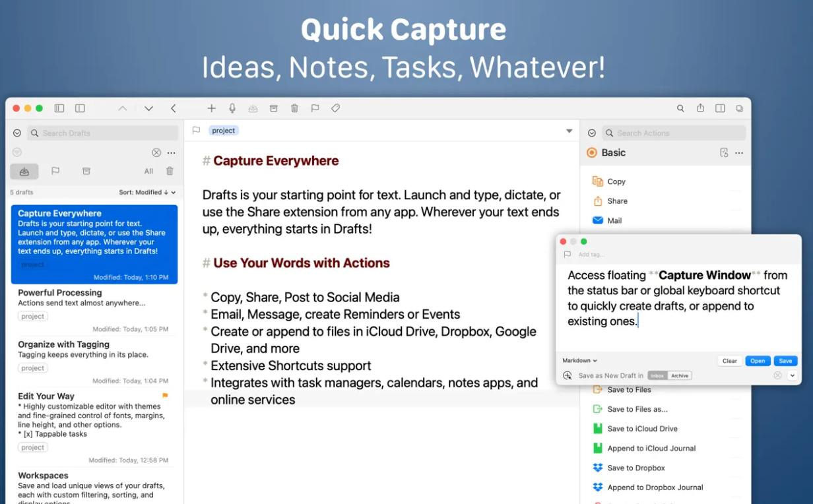Image resolution: width=813 pixels, height=504 pixels.
Task: Archive the draft using main toolbar archive box
Action: pyautogui.click(x=274, y=108)
